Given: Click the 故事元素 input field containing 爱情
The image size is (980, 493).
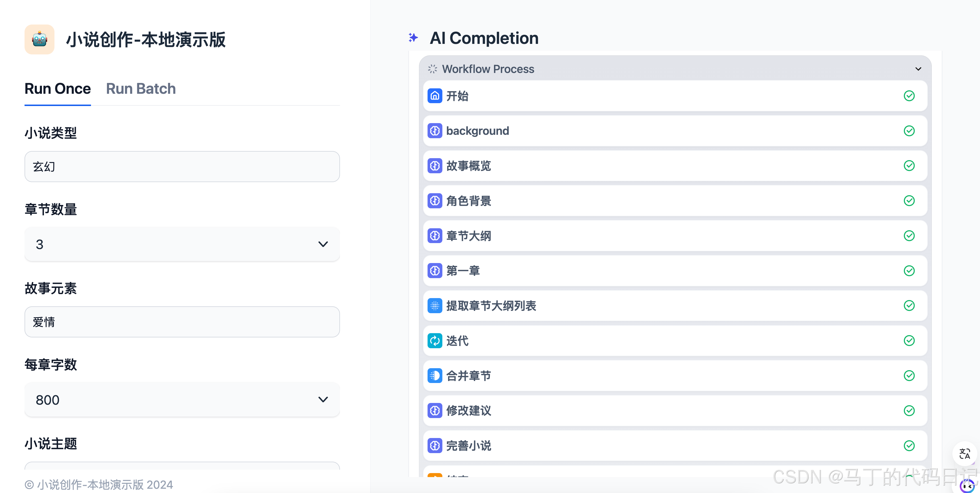Looking at the screenshot, I should (182, 322).
